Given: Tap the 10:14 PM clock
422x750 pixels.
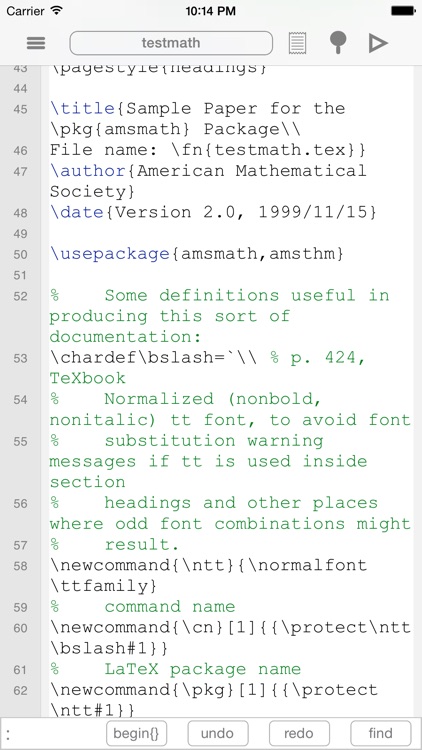Looking at the screenshot, I should click(211, 11).
